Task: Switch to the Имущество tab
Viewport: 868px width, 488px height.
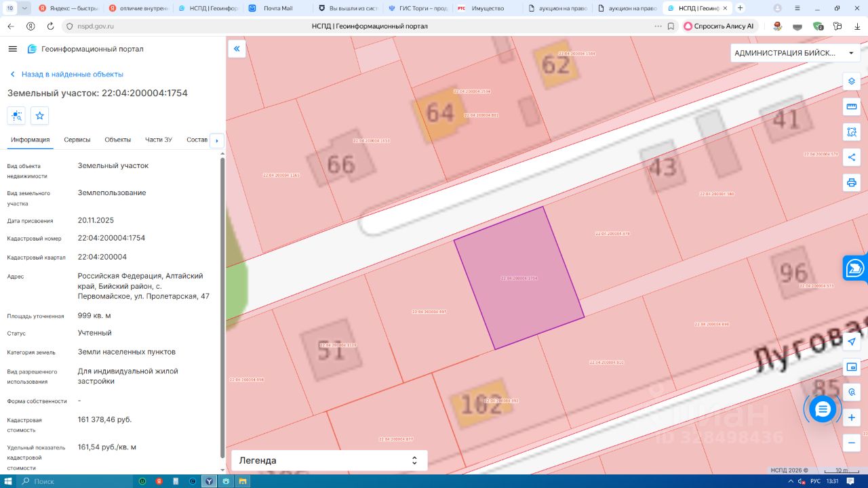Action: coord(487,8)
